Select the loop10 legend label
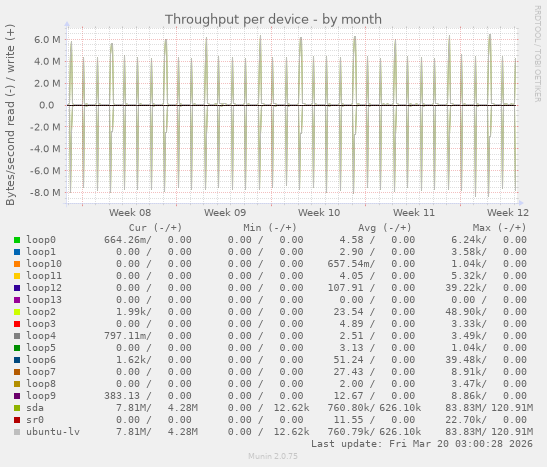This screenshot has width=547, height=467. coord(44,264)
